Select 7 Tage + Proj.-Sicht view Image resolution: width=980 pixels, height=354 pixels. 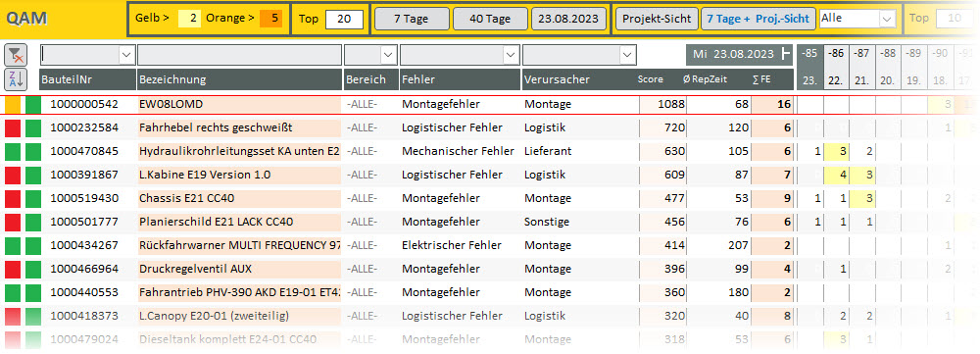click(x=759, y=19)
